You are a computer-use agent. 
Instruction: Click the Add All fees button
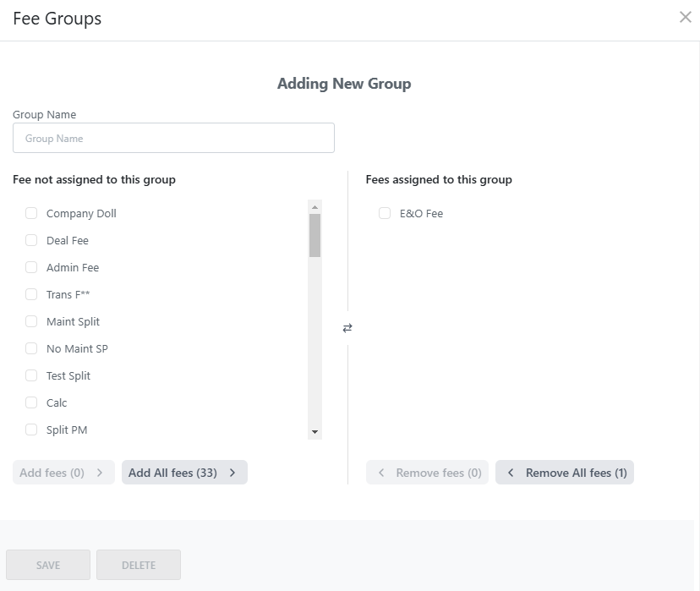pos(184,472)
